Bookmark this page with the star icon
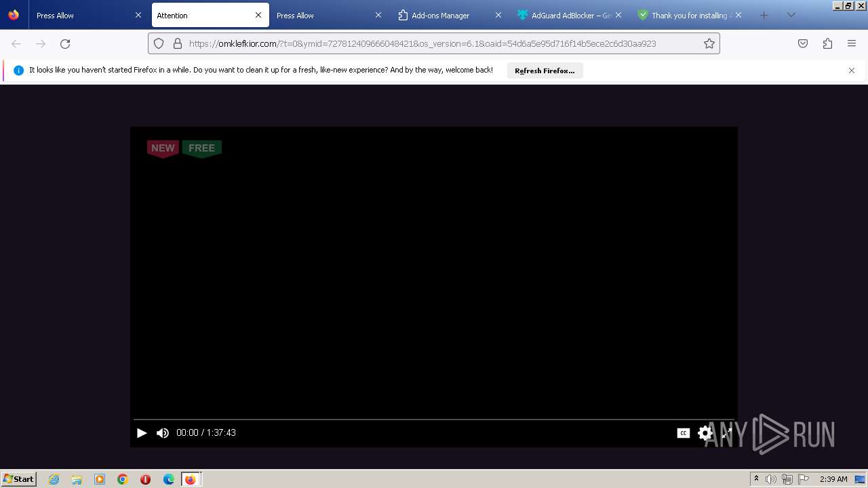This screenshot has height=488, width=868. (709, 43)
